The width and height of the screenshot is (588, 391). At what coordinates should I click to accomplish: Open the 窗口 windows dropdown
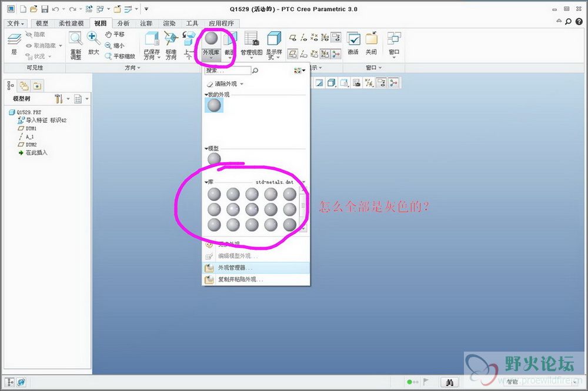click(x=394, y=45)
